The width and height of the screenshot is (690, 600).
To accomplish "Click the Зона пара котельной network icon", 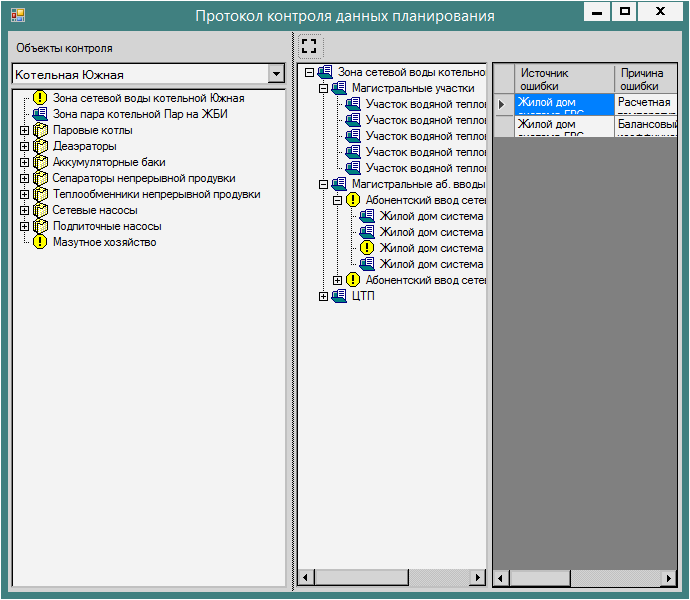I will (x=40, y=114).
